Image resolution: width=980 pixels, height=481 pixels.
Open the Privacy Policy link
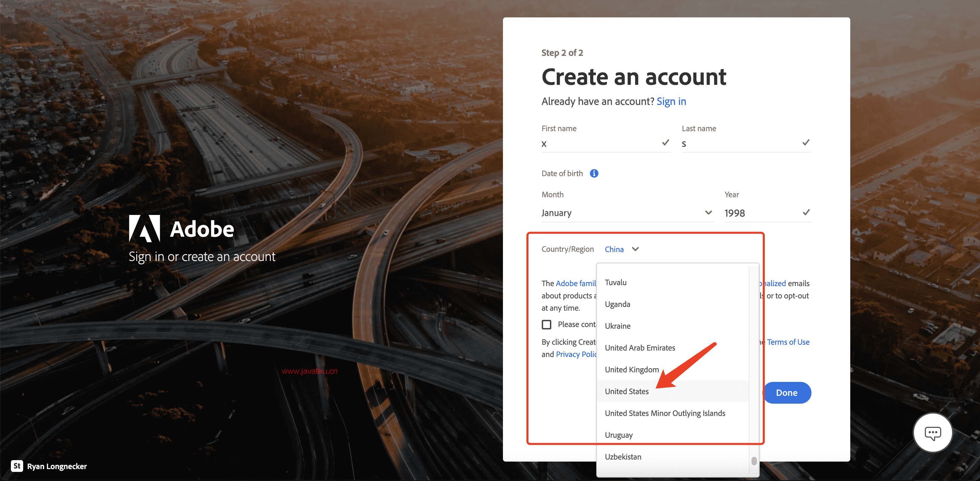coord(576,354)
